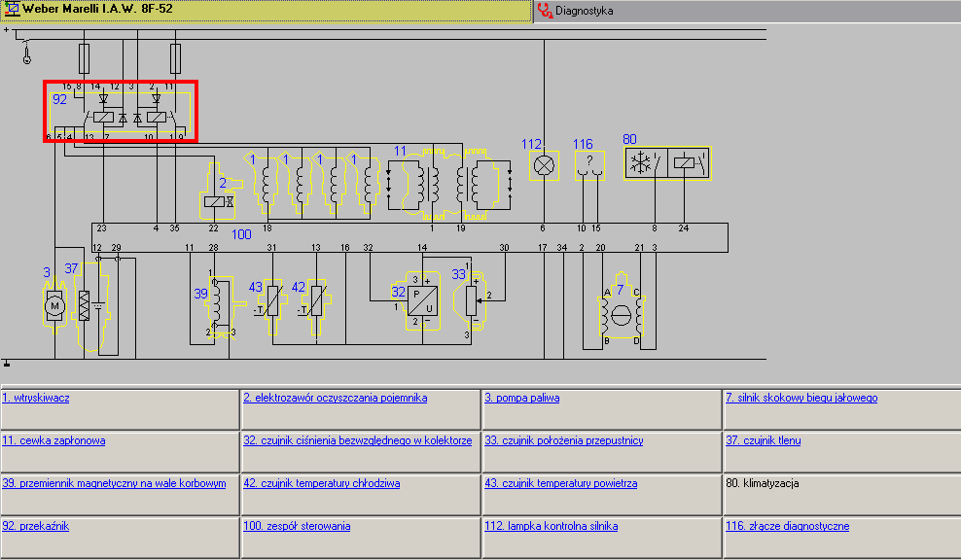Select the Weber Marelli I.A.W. 8F-52 tab
This screenshot has width=961, height=560.
click(266, 11)
